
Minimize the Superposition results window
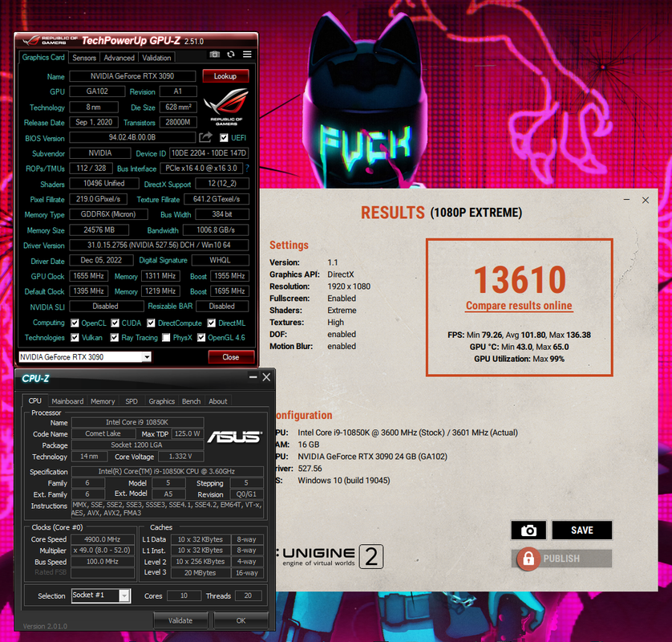[x=626, y=200]
